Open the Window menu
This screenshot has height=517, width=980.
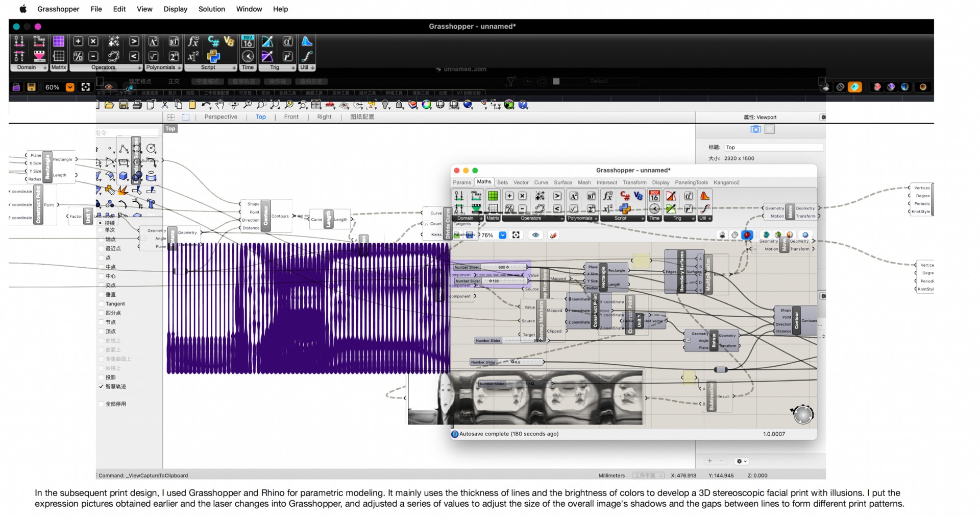(249, 9)
